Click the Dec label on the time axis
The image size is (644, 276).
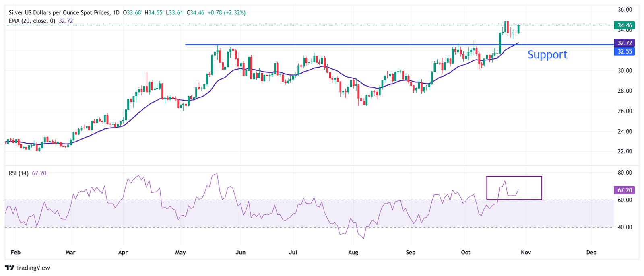coord(591,253)
